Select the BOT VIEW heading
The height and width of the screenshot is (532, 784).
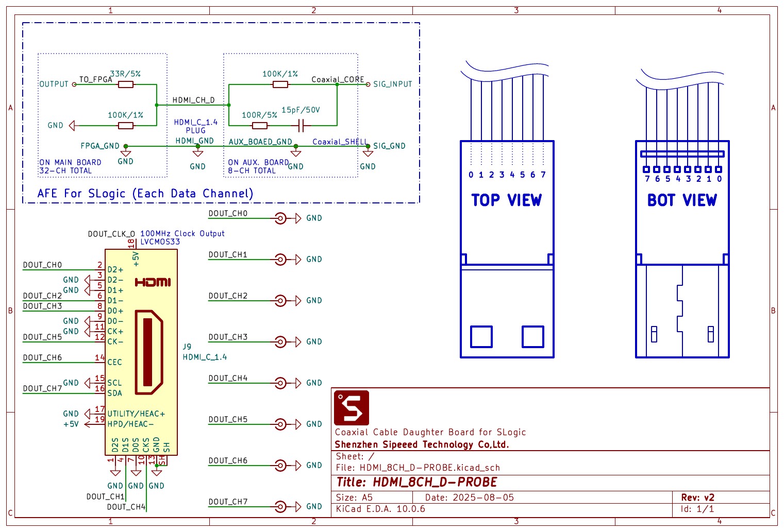pos(682,200)
